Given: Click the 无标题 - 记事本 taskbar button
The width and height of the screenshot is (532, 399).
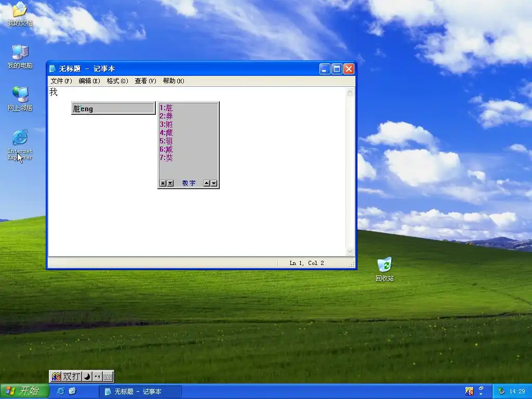Looking at the screenshot, I should [140, 392].
